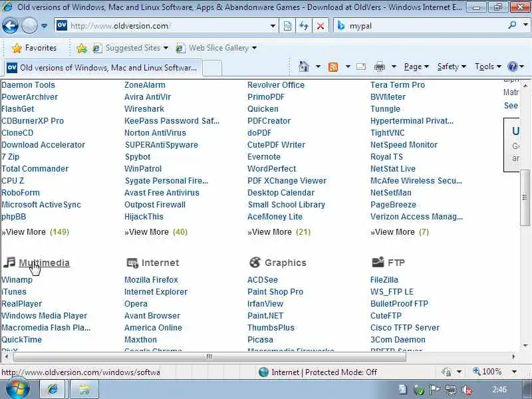532x399 pixels.
Task: Open View More (40) link
Action: click(156, 231)
